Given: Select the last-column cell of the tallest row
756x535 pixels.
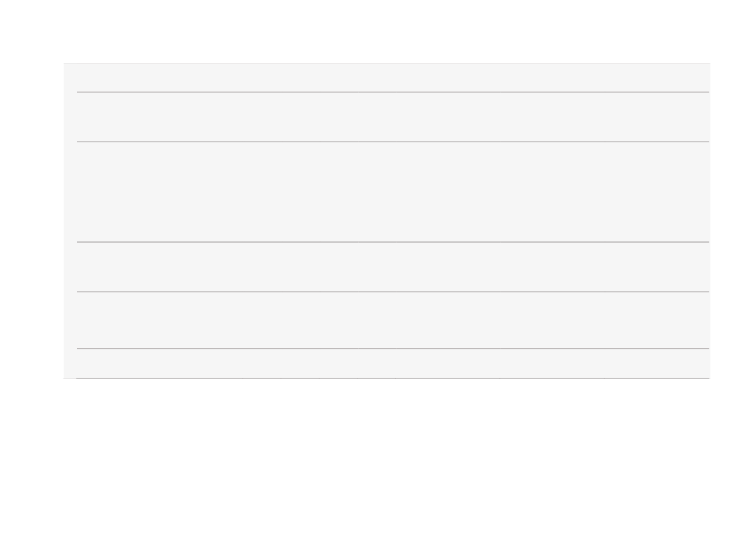Looking at the screenshot, I should pos(656,191).
